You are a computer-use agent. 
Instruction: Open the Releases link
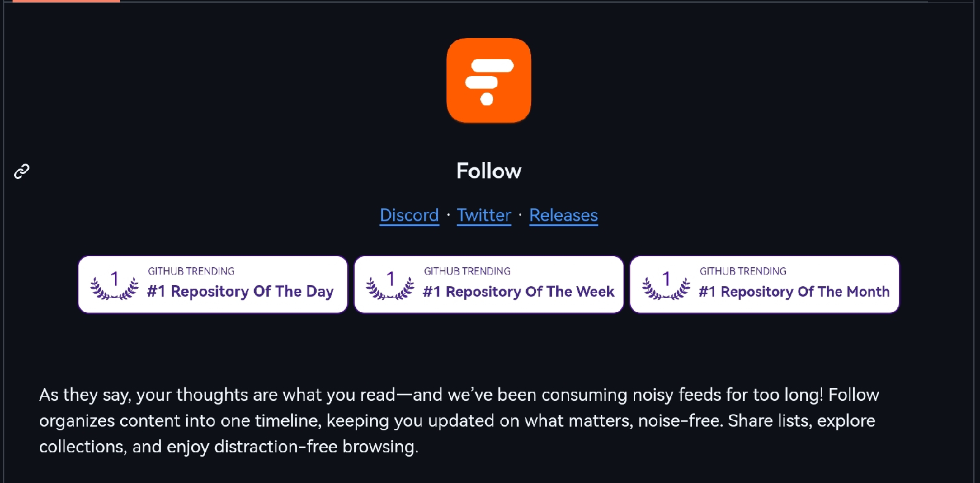(x=563, y=215)
